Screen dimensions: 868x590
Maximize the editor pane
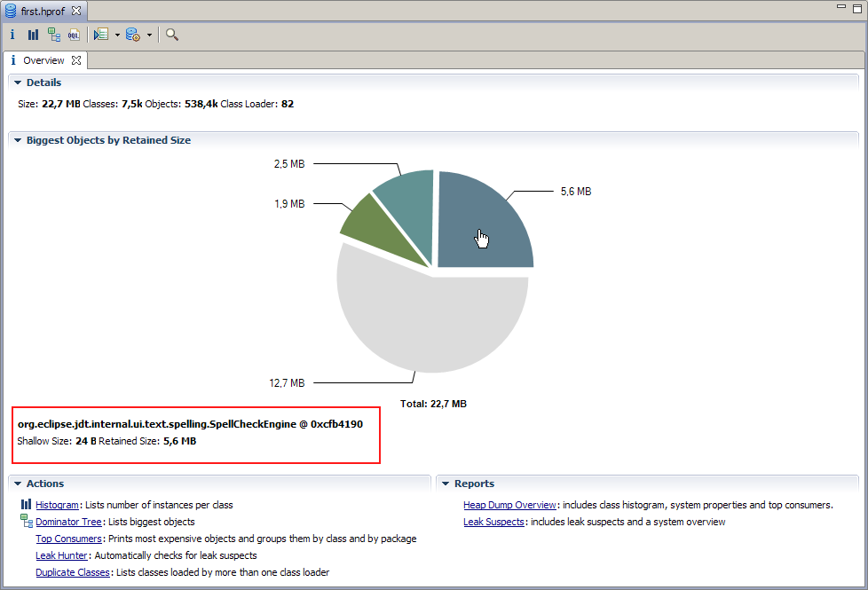tap(857, 8)
